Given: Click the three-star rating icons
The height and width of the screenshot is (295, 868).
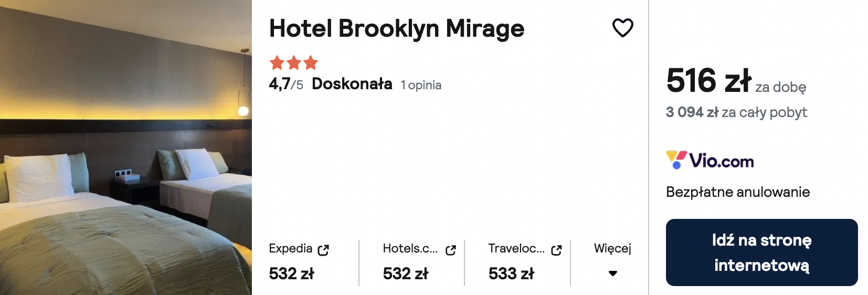Looking at the screenshot, I should [293, 63].
